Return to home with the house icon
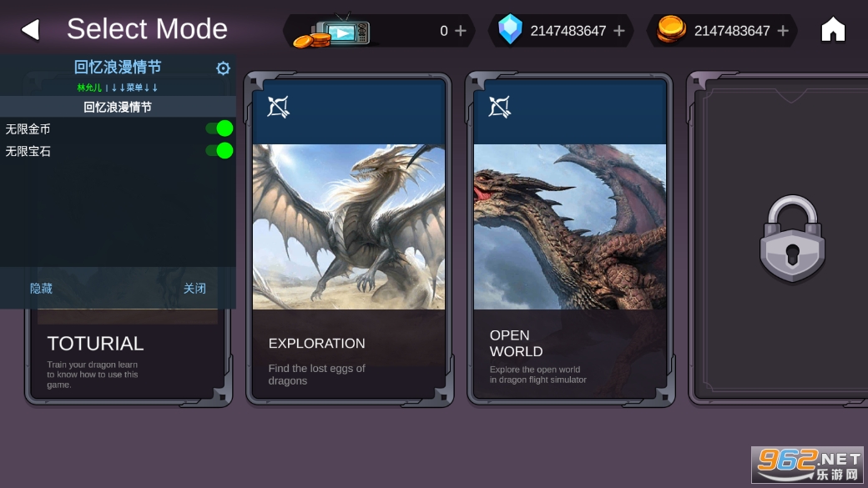This screenshot has width=868, height=488. (833, 29)
